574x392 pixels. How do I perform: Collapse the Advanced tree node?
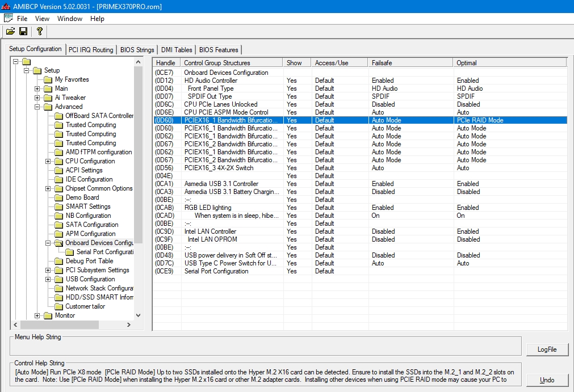click(37, 107)
